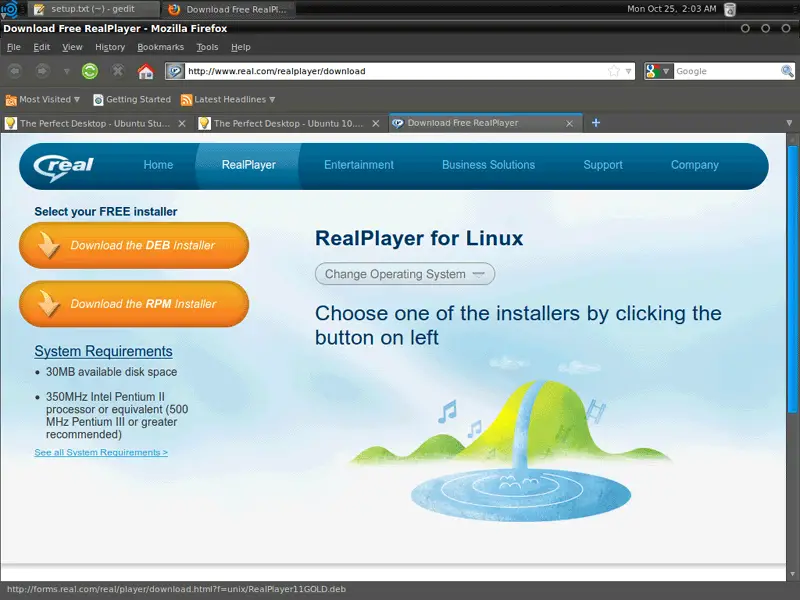
Task: Open the Business Solutions section
Action: point(488,165)
